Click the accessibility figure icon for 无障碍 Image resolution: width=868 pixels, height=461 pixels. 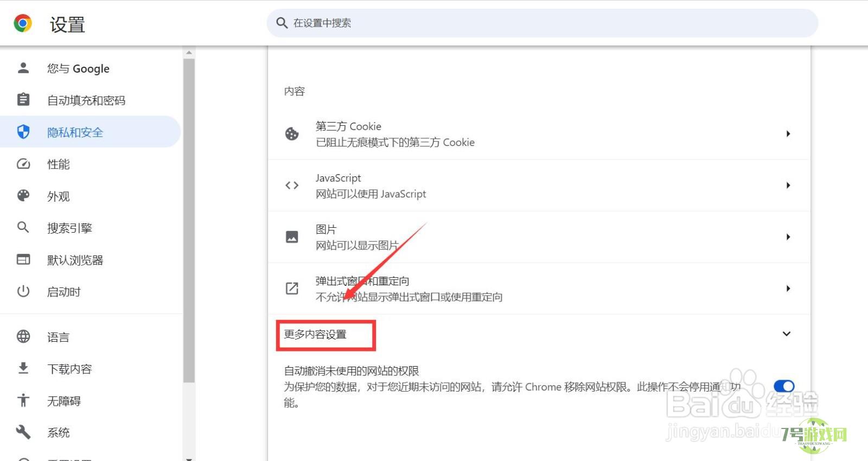tap(23, 400)
